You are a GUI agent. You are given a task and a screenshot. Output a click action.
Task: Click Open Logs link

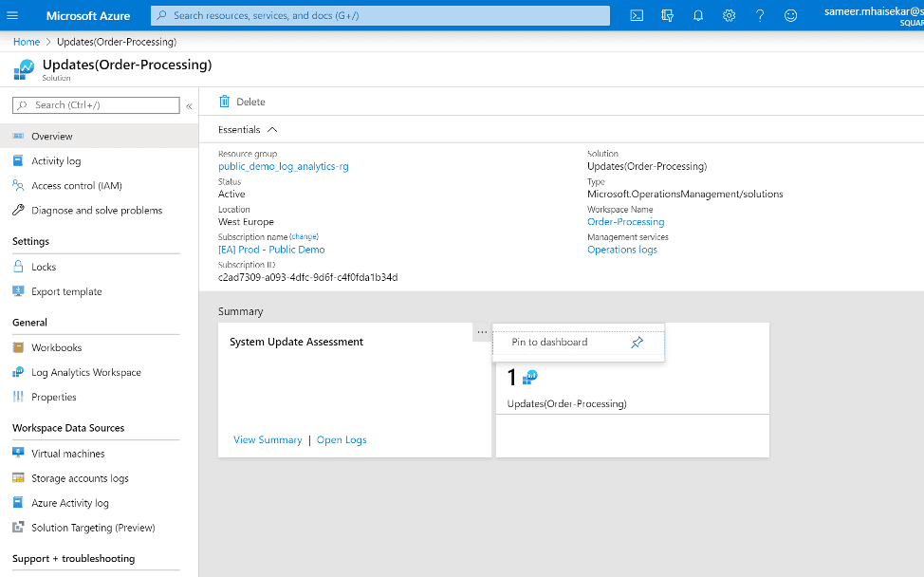pos(342,439)
